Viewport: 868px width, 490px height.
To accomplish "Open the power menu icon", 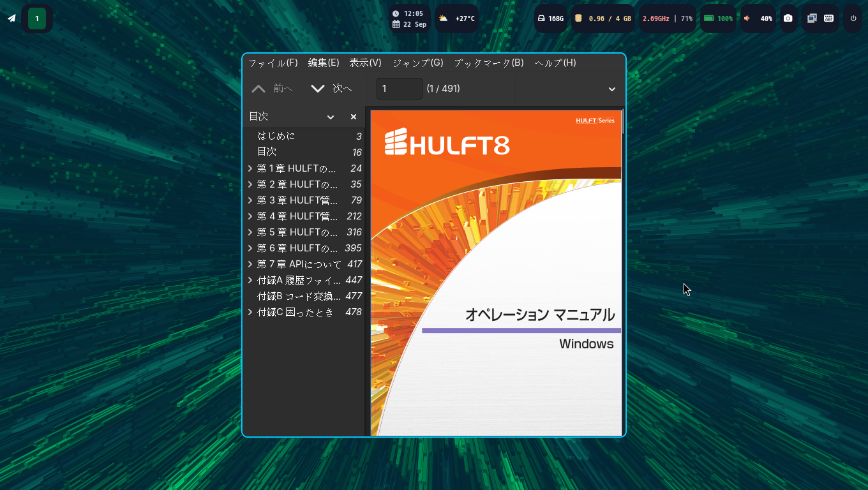I will (x=853, y=19).
